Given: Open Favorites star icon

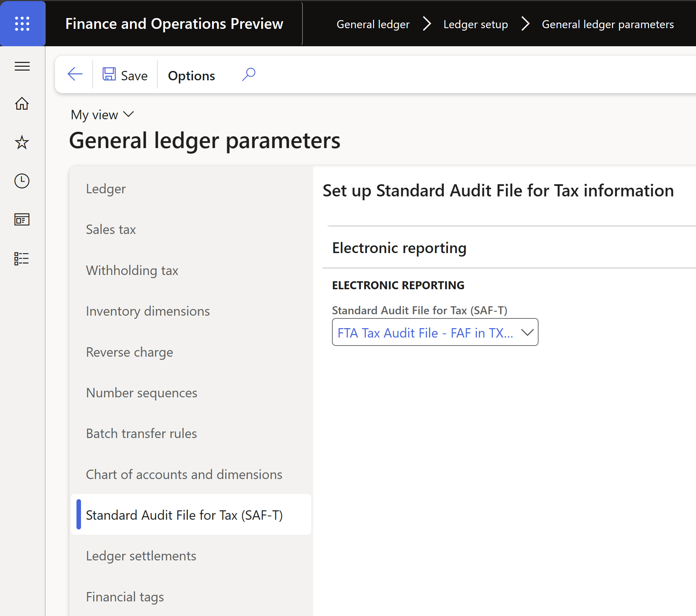Looking at the screenshot, I should pos(22,142).
